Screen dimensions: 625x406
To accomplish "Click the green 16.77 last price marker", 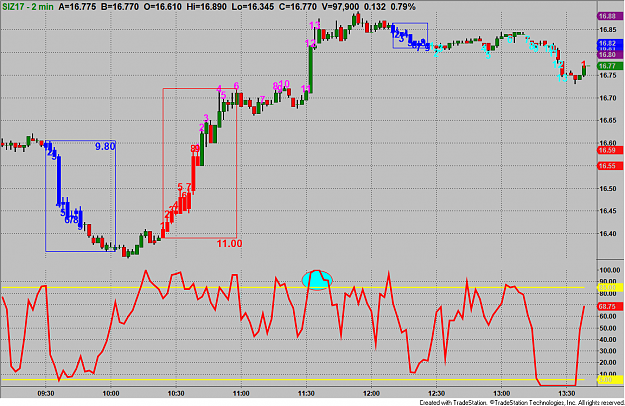I will pyautogui.click(x=610, y=66).
